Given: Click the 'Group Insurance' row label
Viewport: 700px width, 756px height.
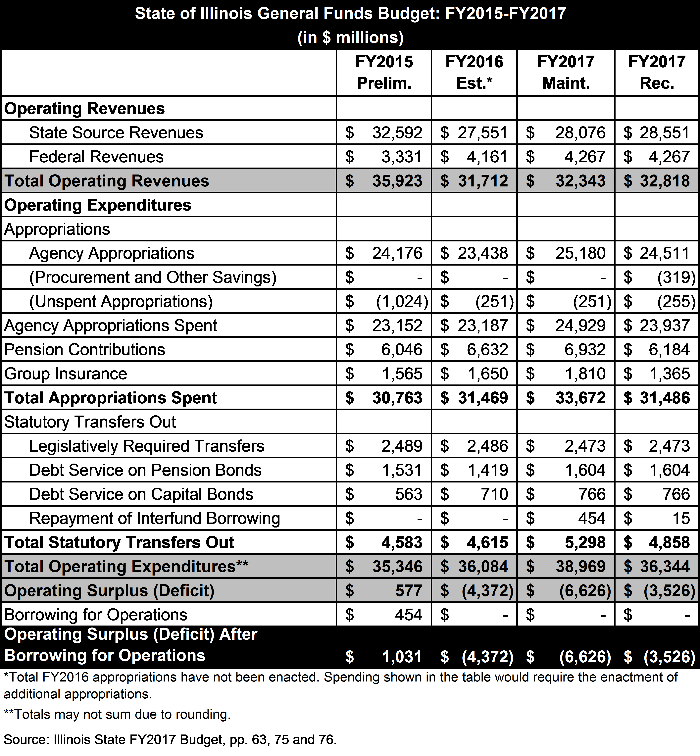Looking at the screenshot, I should 66,374.
